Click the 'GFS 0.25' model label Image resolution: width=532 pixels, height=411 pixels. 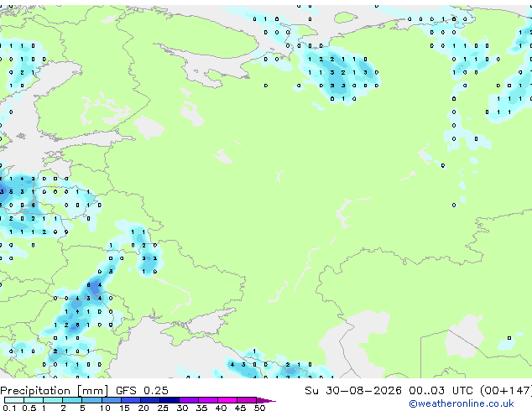click(x=142, y=391)
